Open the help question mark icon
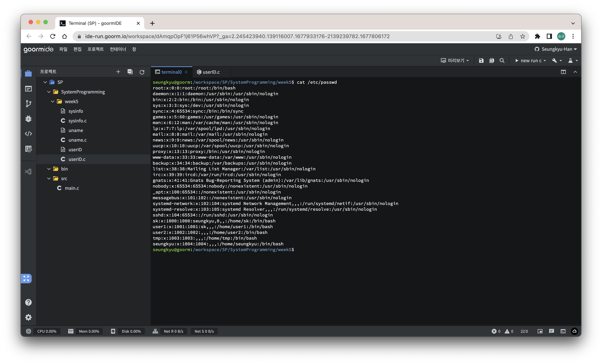Screen dimensions: 602x364 (x=28, y=302)
